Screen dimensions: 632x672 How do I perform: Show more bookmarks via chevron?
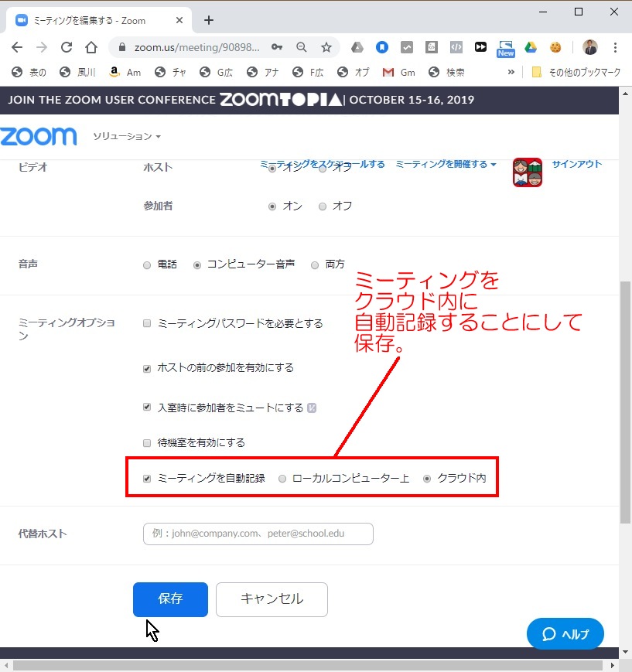click(511, 72)
